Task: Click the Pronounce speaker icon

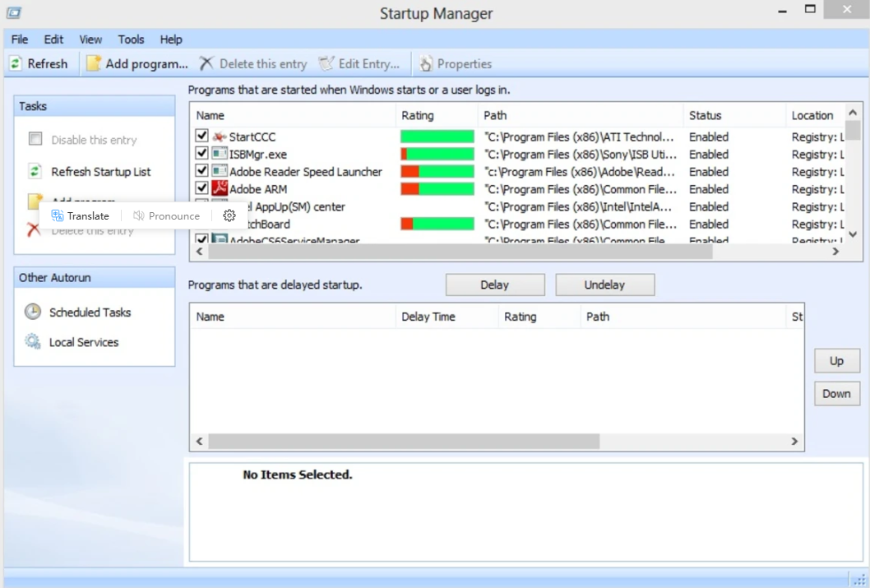Action: point(139,215)
